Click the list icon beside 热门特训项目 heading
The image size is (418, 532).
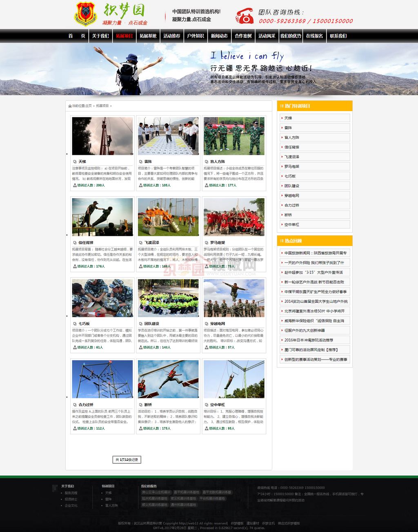[282, 106]
